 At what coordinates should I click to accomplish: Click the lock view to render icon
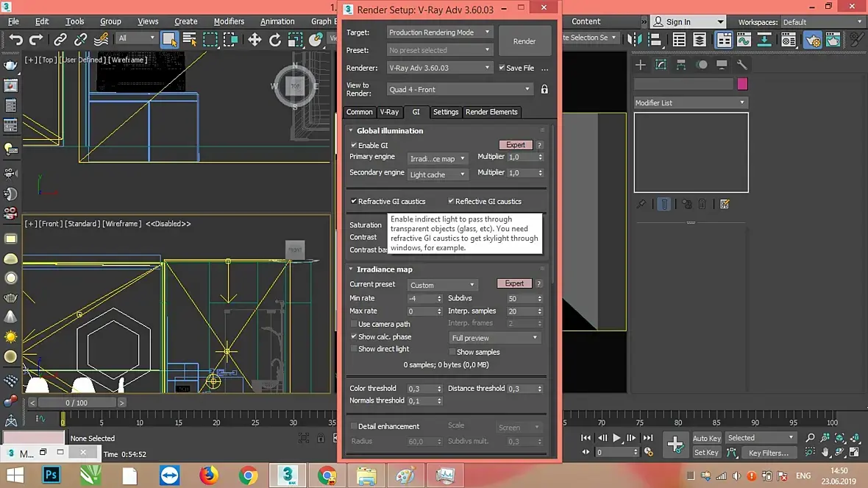544,89
